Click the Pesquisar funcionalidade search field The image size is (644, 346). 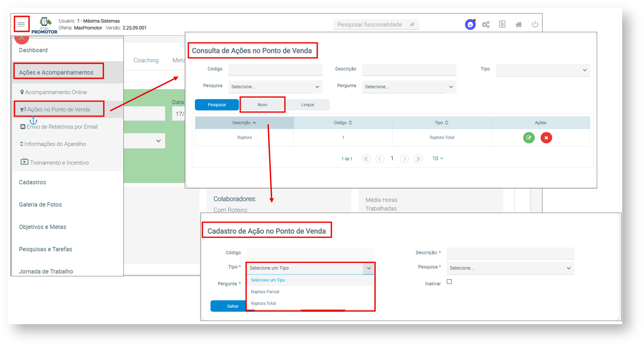pyautogui.click(x=370, y=25)
